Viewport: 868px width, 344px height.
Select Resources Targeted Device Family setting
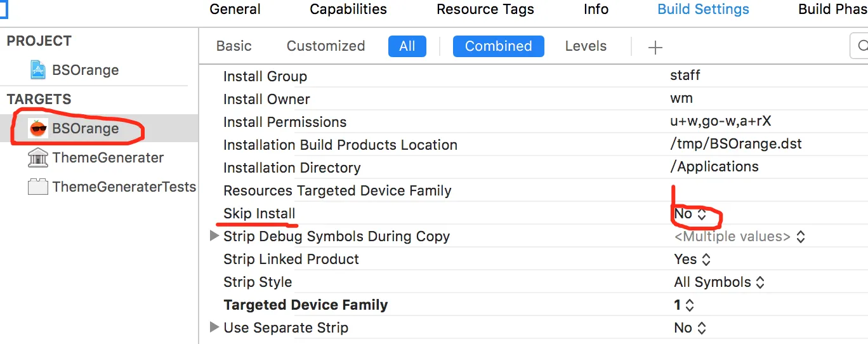[338, 190]
